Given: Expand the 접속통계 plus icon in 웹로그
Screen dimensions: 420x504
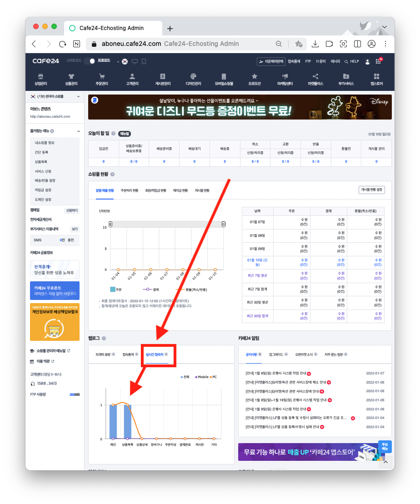Looking at the screenshot, I should [136, 354].
